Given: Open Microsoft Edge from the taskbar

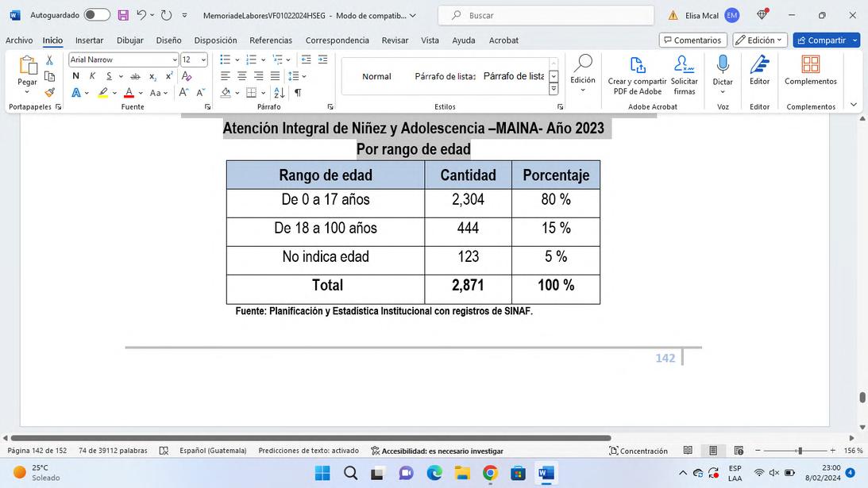Looking at the screenshot, I should coord(434,473).
